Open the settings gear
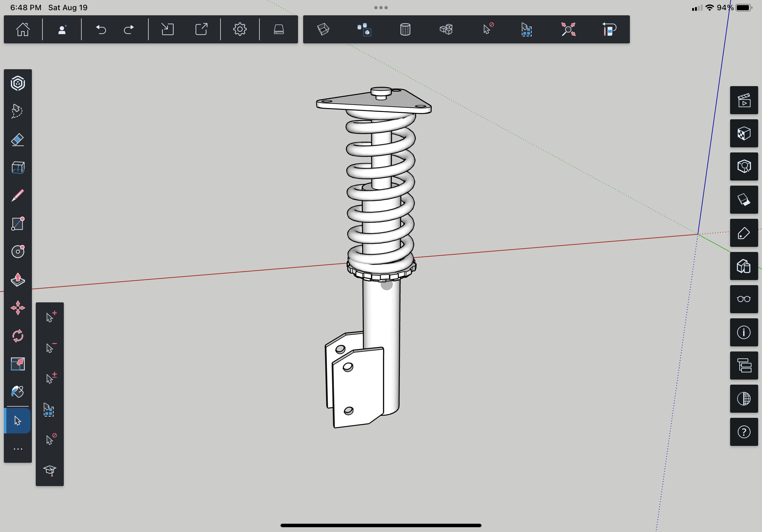This screenshot has height=532, width=762. tap(240, 30)
